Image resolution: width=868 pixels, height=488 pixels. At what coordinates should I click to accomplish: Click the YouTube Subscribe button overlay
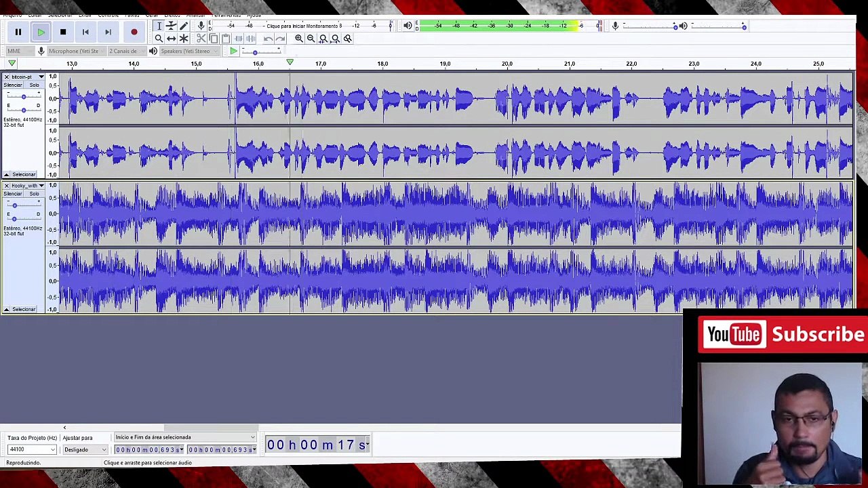pos(783,334)
